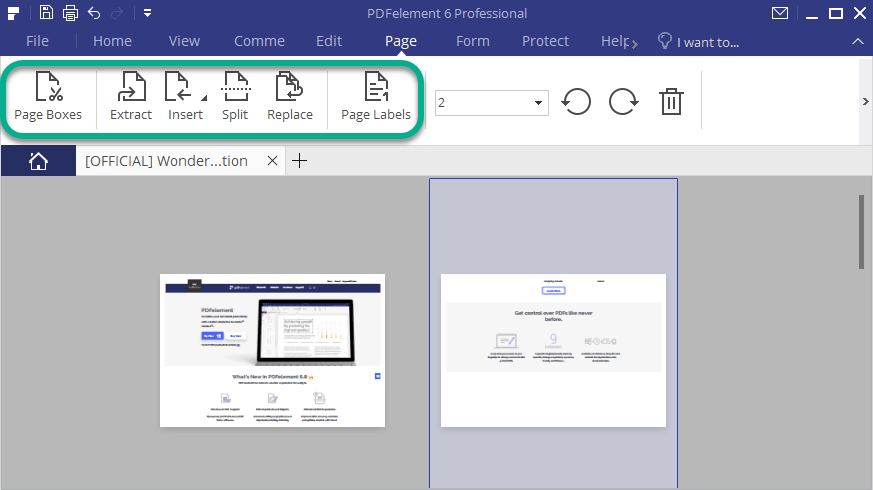Select the [OFFICIAL] Wonder...tion document tab

pyautogui.click(x=166, y=161)
